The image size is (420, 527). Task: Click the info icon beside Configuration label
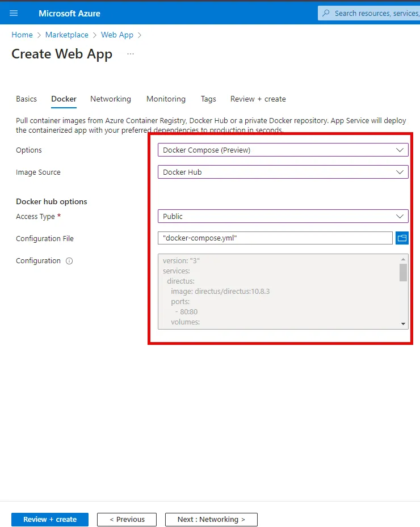(69, 261)
